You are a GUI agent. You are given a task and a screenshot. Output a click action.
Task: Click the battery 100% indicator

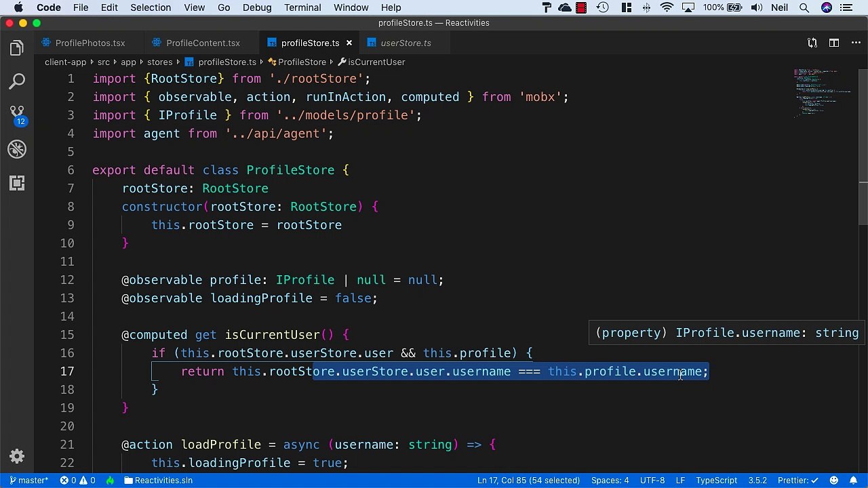click(722, 7)
